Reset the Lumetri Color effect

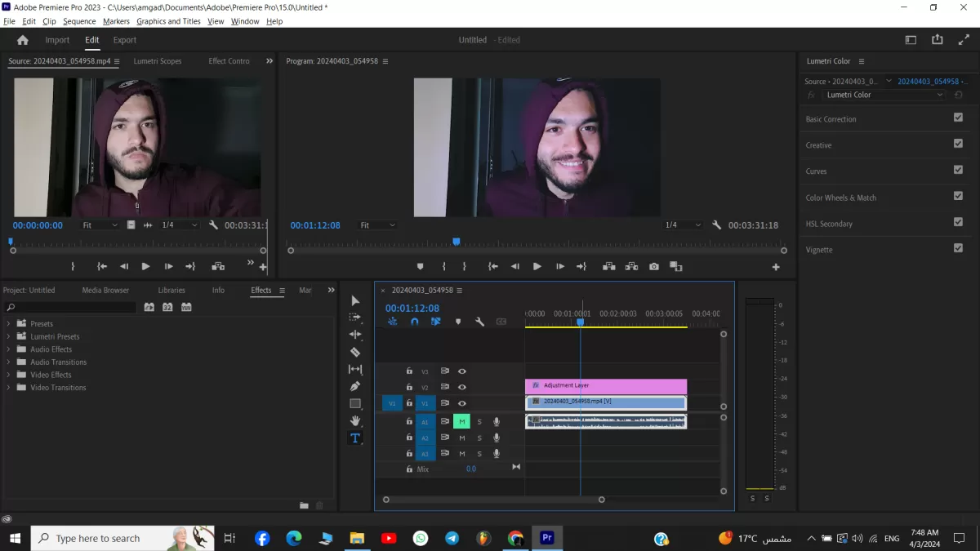[959, 95]
